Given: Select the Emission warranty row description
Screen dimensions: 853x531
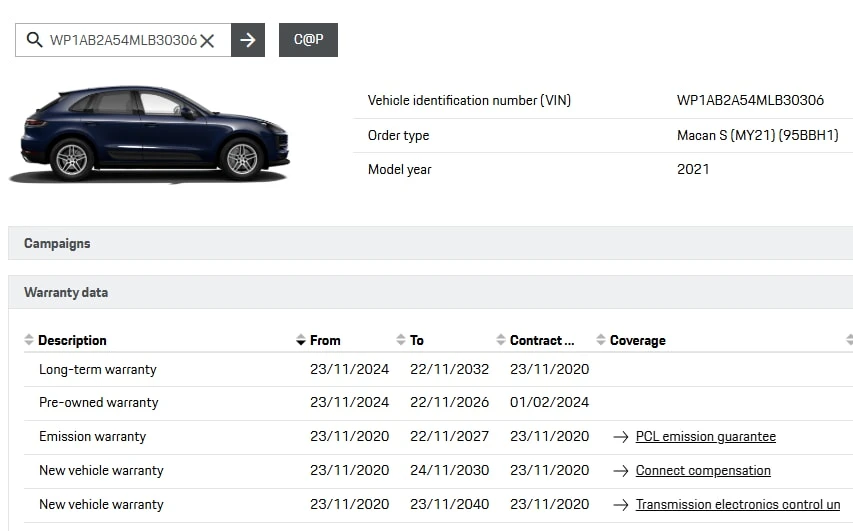Looking at the screenshot, I should [92, 436].
